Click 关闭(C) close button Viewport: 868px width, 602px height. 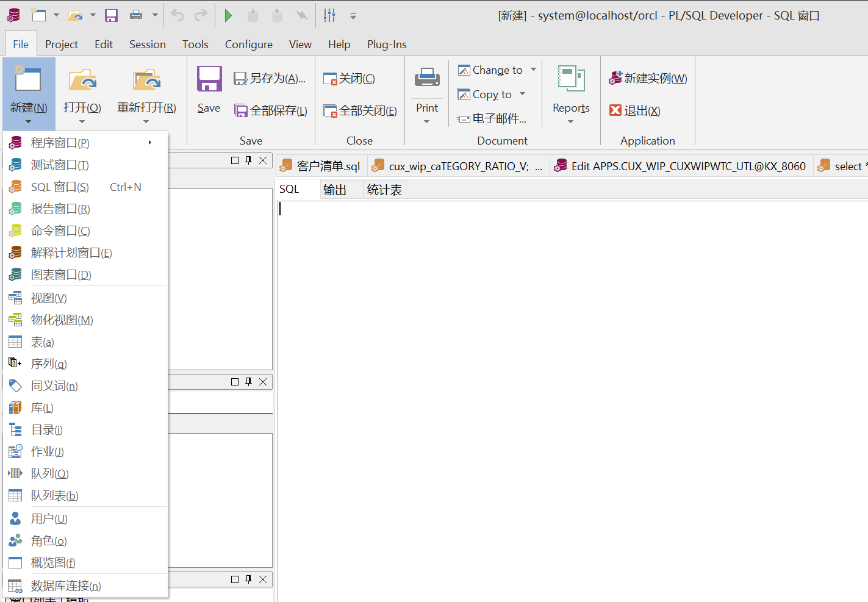(349, 78)
